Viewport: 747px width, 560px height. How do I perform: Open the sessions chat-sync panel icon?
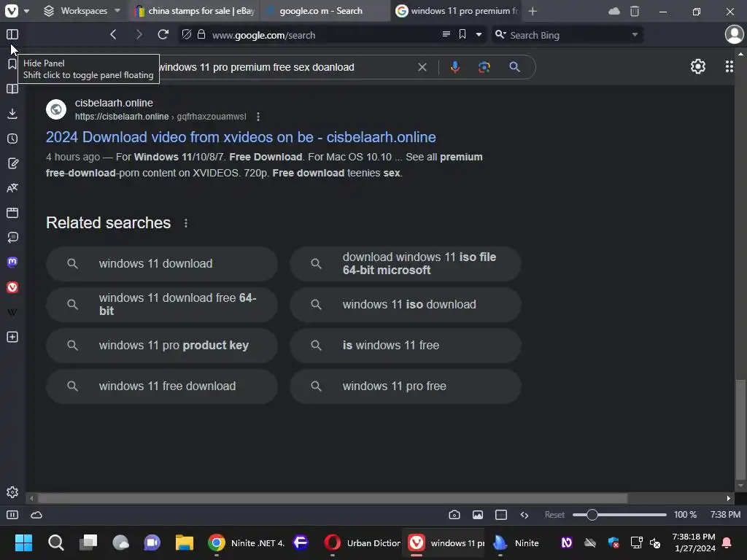point(12,237)
